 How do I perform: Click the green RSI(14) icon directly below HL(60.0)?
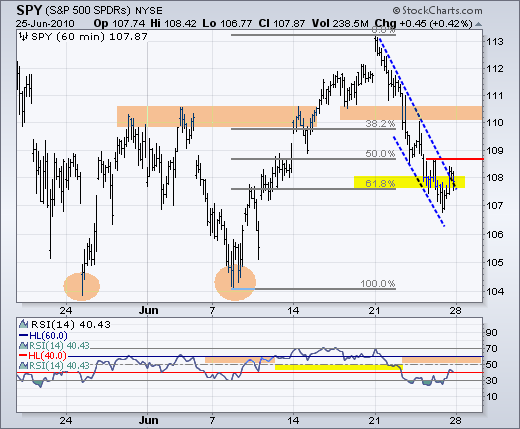point(24,345)
